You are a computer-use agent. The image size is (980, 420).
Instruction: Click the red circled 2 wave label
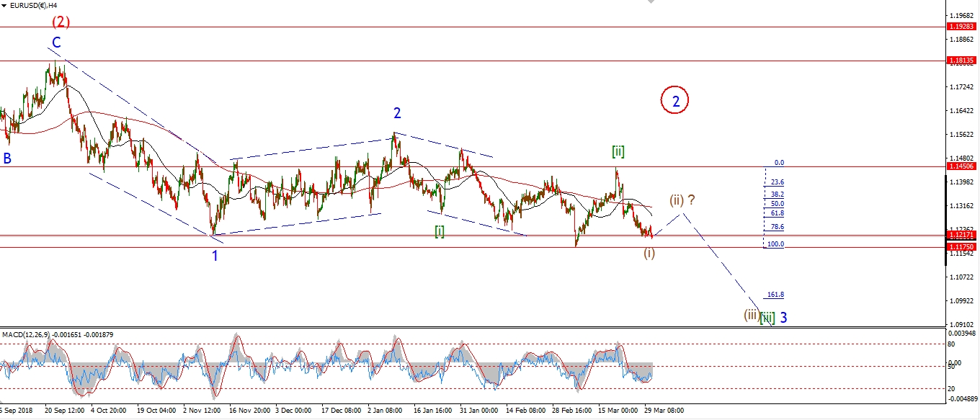click(675, 102)
